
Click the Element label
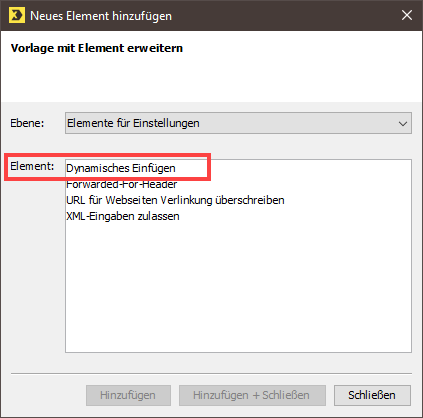click(x=32, y=166)
